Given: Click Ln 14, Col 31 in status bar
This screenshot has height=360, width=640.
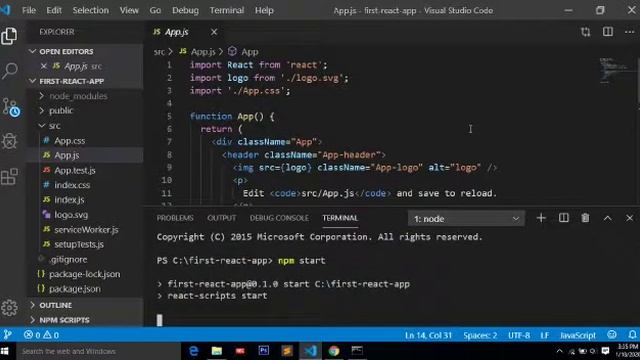Looking at the screenshot, I should (x=428, y=335).
